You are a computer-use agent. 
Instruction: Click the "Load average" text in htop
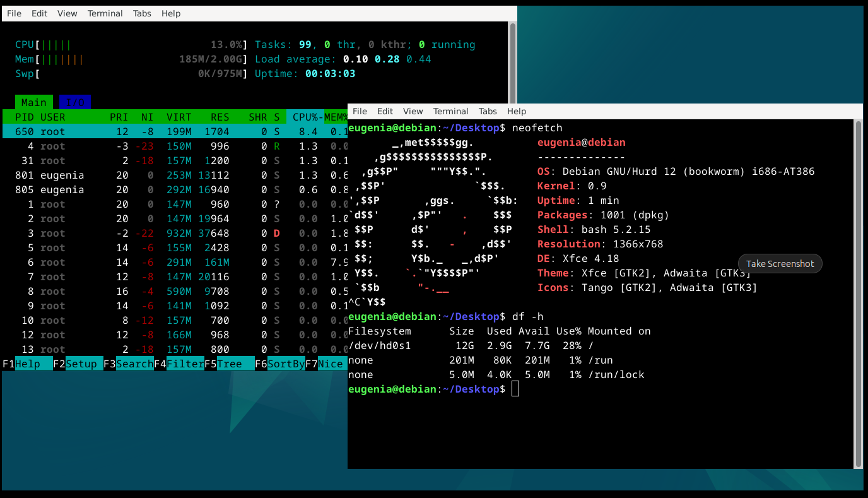(x=296, y=59)
